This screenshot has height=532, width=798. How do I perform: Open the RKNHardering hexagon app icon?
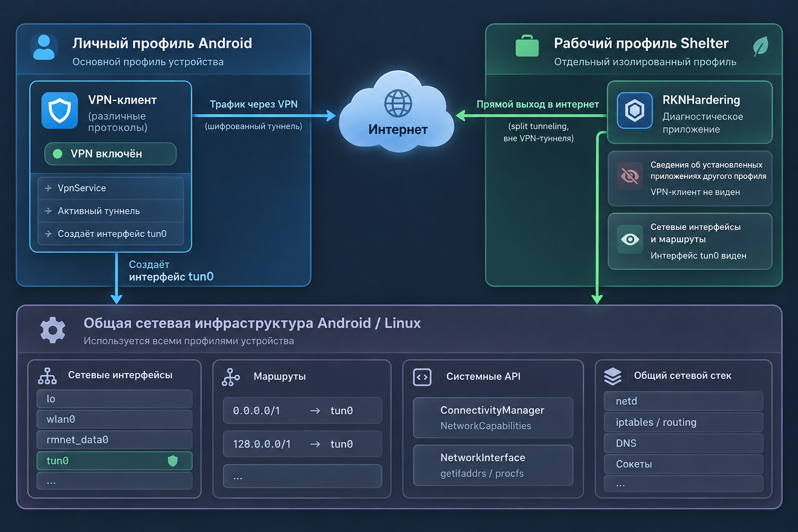pos(635,110)
